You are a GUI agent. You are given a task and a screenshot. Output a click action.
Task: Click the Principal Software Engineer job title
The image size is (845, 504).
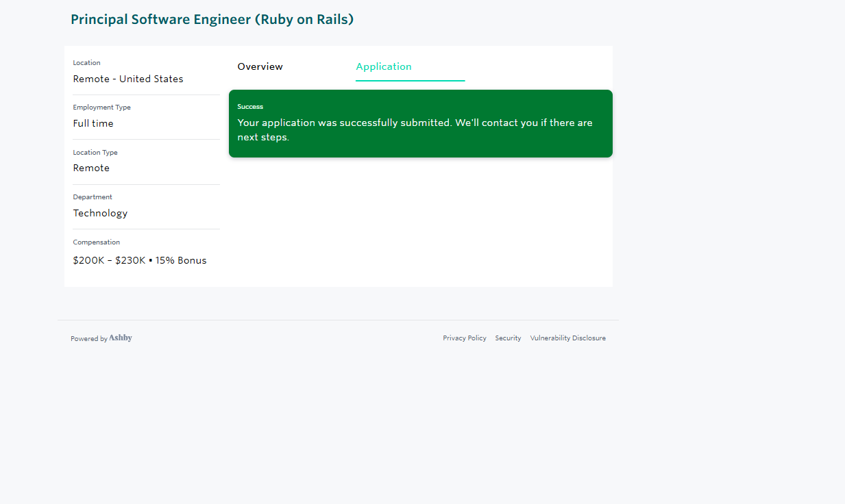click(x=212, y=19)
